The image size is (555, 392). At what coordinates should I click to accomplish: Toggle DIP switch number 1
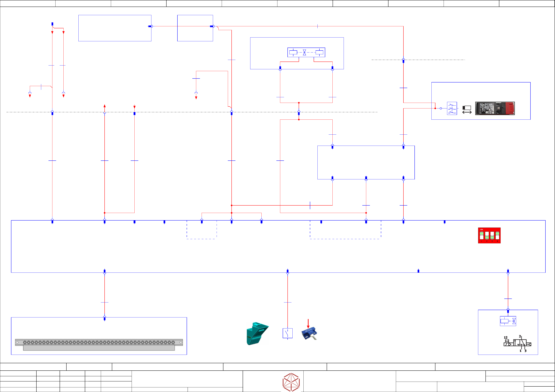point(482,235)
